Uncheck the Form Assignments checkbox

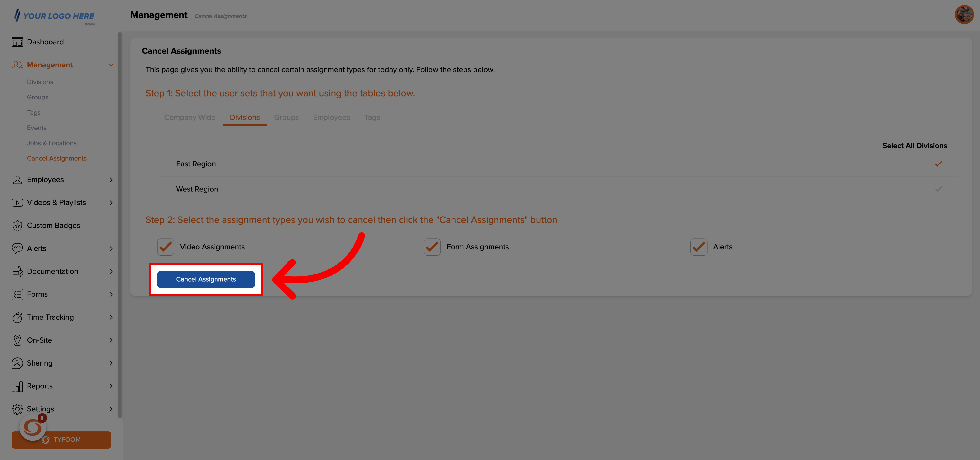tap(432, 247)
